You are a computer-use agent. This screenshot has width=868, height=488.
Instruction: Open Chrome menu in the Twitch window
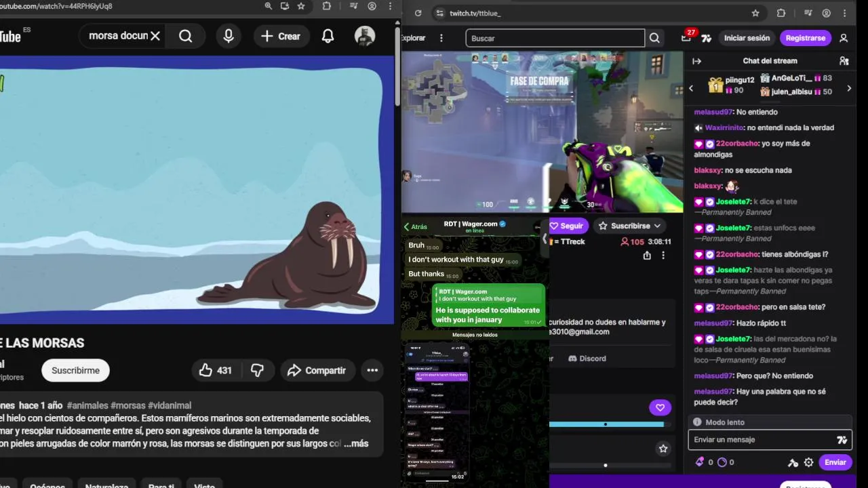click(x=844, y=13)
